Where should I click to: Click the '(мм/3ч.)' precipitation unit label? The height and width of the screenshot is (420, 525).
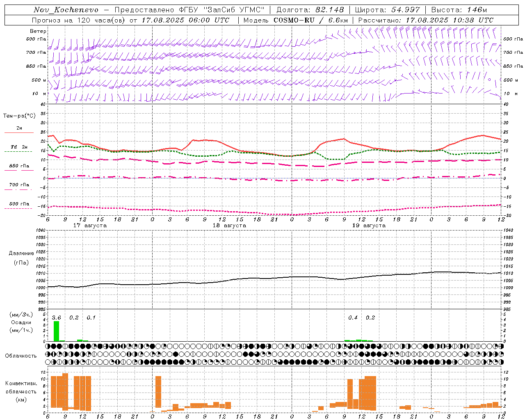tap(21, 315)
